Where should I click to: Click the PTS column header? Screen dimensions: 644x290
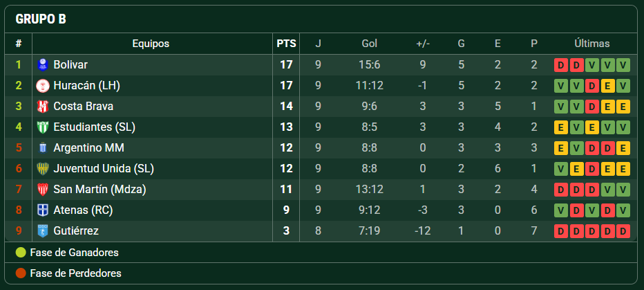pos(286,44)
